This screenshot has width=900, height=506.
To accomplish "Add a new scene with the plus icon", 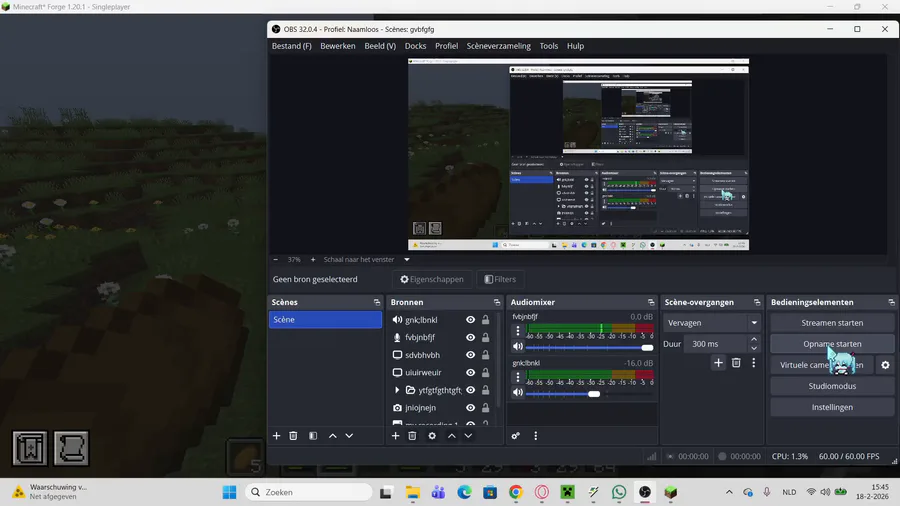I will [x=276, y=436].
